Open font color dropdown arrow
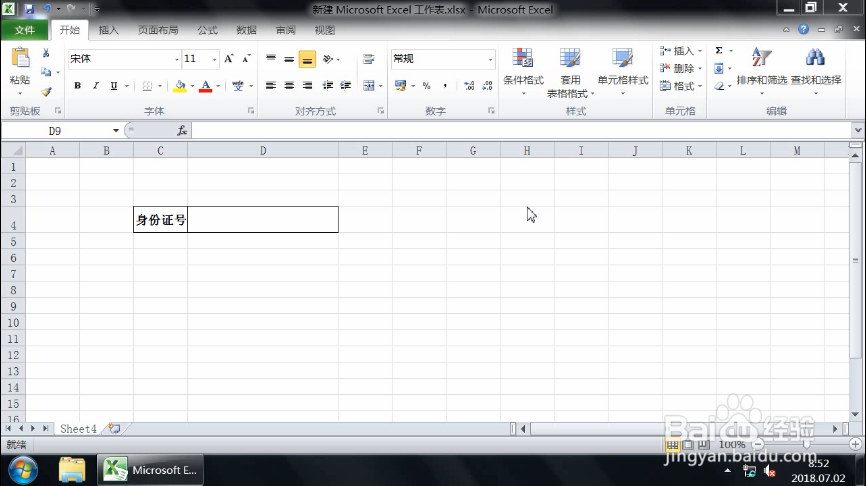This screenshot has width=866, height=486. pyautogui.click(x=218, y=86)
